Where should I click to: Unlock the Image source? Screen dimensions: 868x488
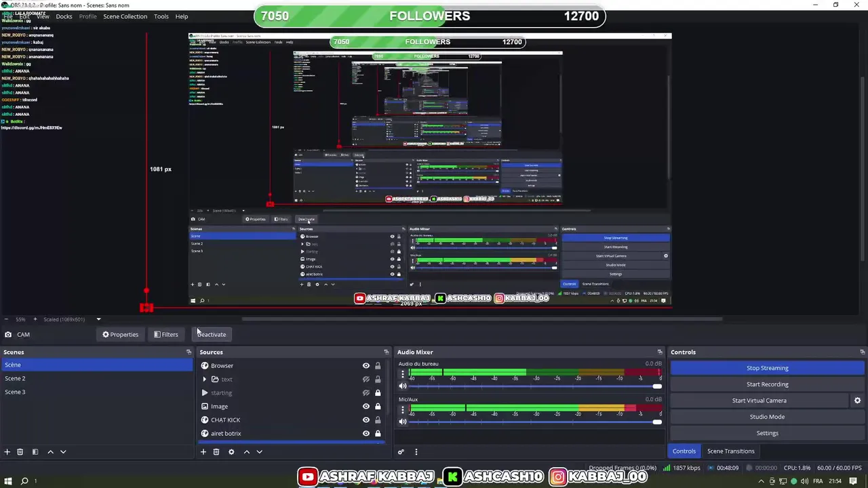(378, 407)
